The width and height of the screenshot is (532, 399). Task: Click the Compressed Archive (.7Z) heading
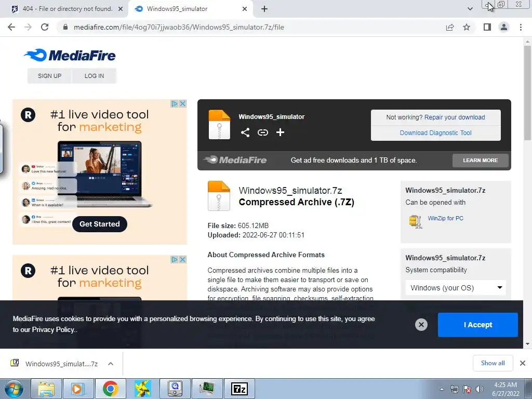[296, 202]
